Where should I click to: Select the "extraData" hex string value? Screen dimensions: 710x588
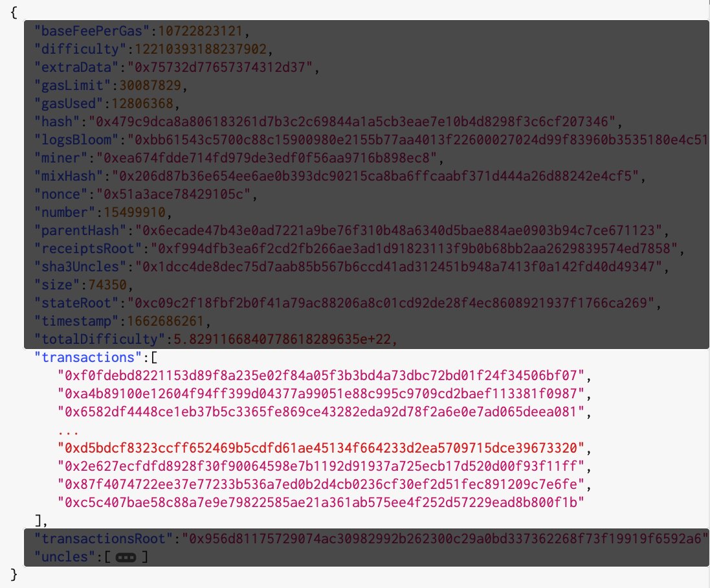[220, 67]
